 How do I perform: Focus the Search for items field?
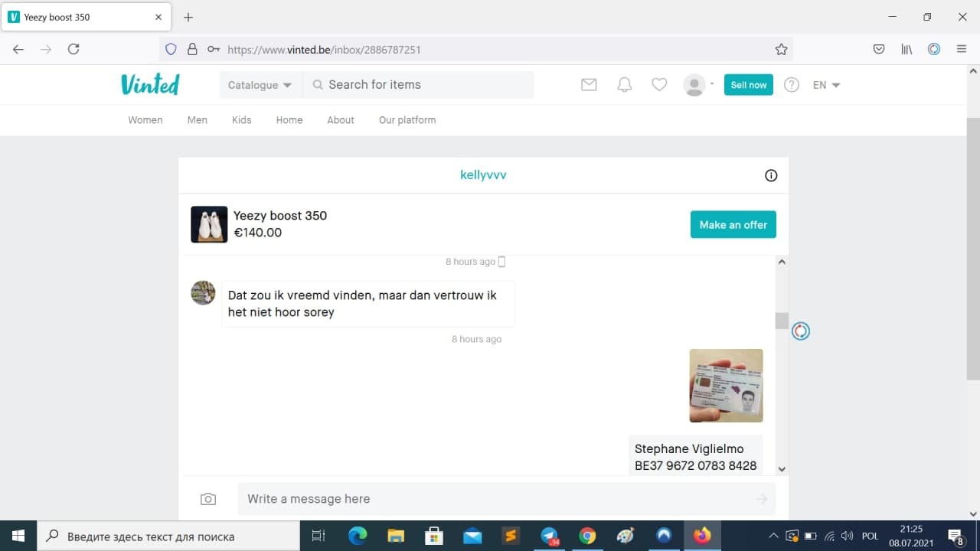pyautogui.click(x=419, y=85)
